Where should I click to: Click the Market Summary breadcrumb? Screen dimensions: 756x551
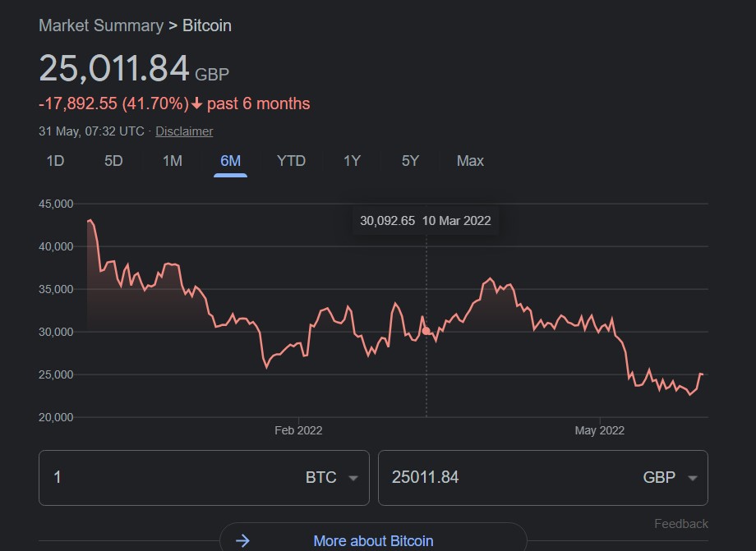point(101,25)
